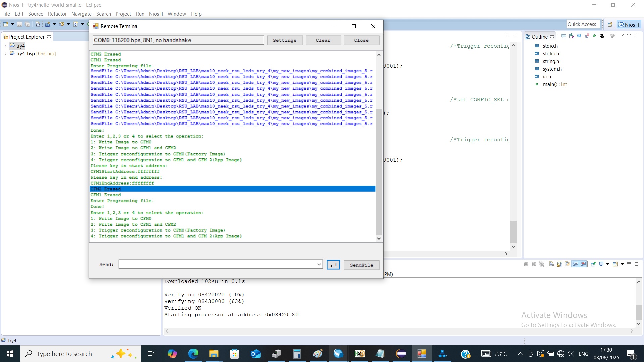Toggle Scroll Lock in the Console panel
The width and height of the screenshot is (644, 362).
click(x=559, y=264)
